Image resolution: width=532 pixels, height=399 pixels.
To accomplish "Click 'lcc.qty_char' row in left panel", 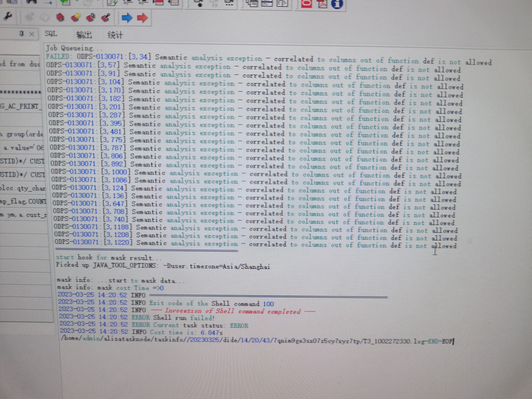I will click(23, 188).
